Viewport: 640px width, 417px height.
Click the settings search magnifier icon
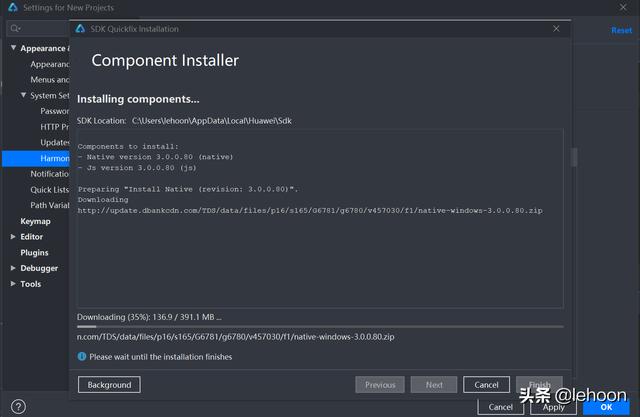tap(15, 28)
